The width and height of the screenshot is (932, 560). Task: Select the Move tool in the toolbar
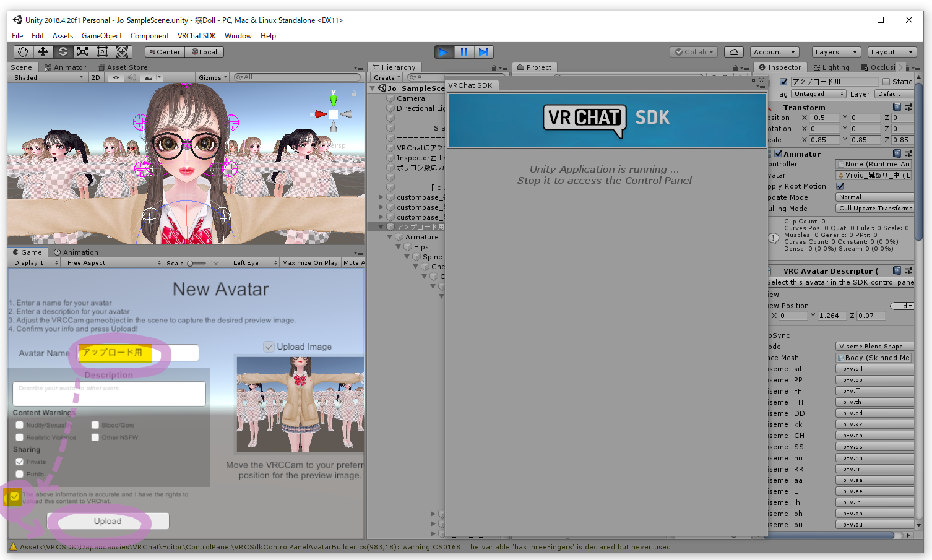pos(43,52)
